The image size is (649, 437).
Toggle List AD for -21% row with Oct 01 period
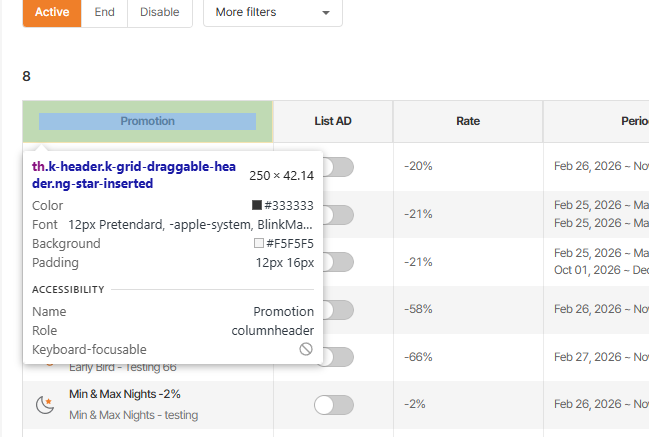coord(338,262)
